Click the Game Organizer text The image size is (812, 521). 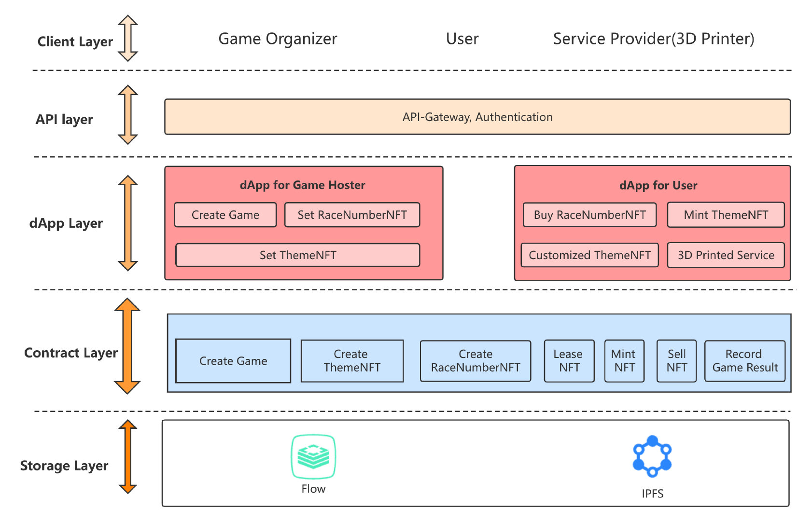278,39
